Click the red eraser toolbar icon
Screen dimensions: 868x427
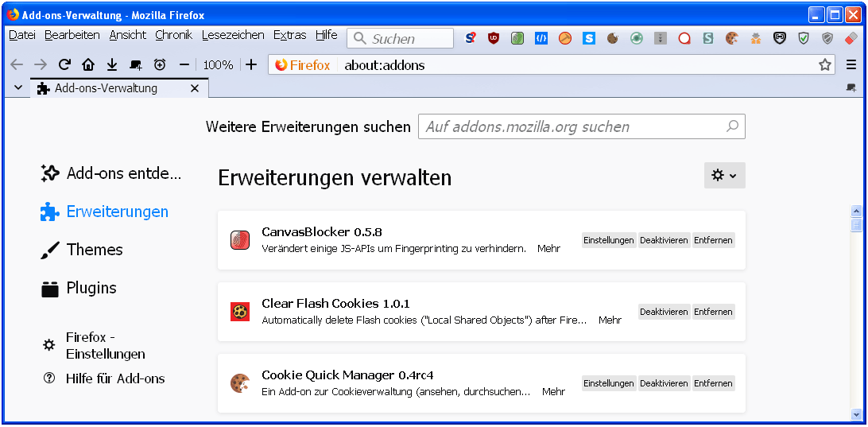coord(851,38)
